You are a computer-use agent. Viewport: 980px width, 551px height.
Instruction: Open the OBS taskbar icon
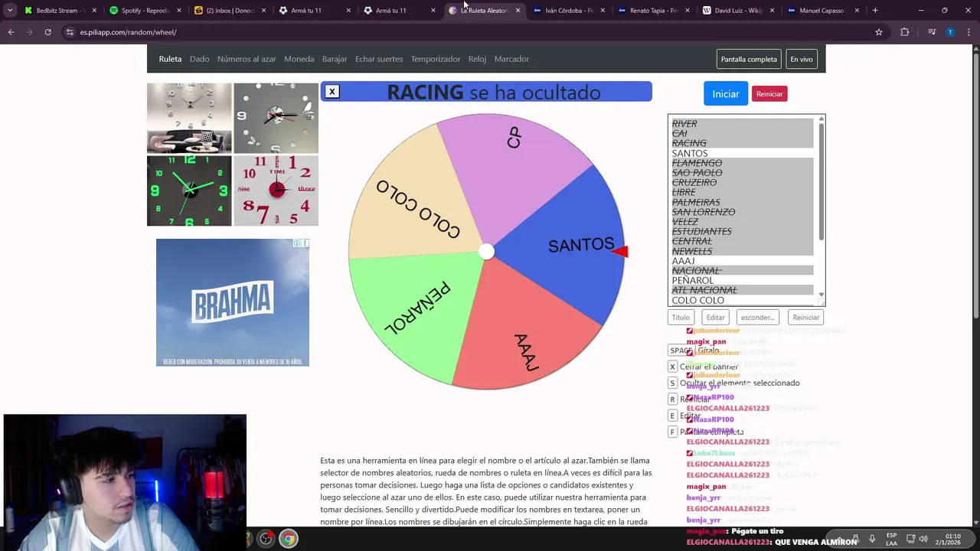click(x=266, y=539)
